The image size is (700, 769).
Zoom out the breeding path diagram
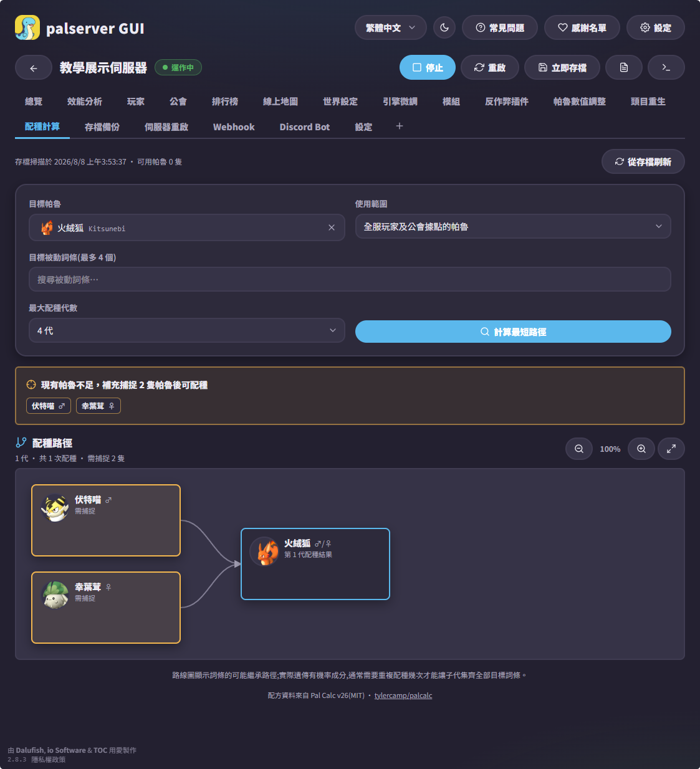[x=579, y=449]
